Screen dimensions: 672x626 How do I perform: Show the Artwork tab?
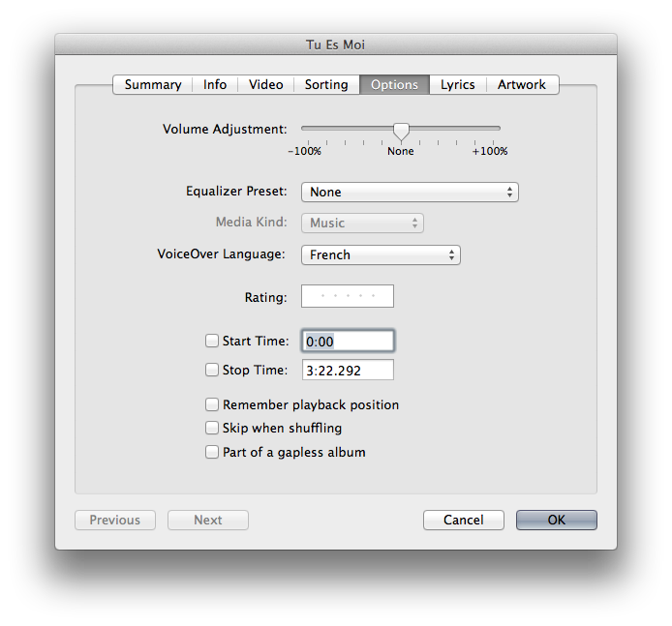522,85
